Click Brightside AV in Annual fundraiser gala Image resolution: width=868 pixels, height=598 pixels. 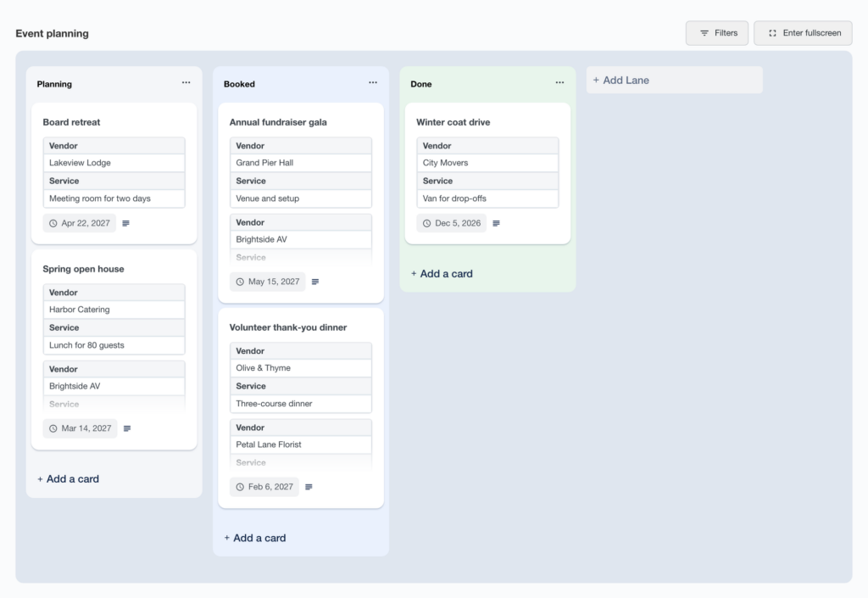click(x=301, y=239)
